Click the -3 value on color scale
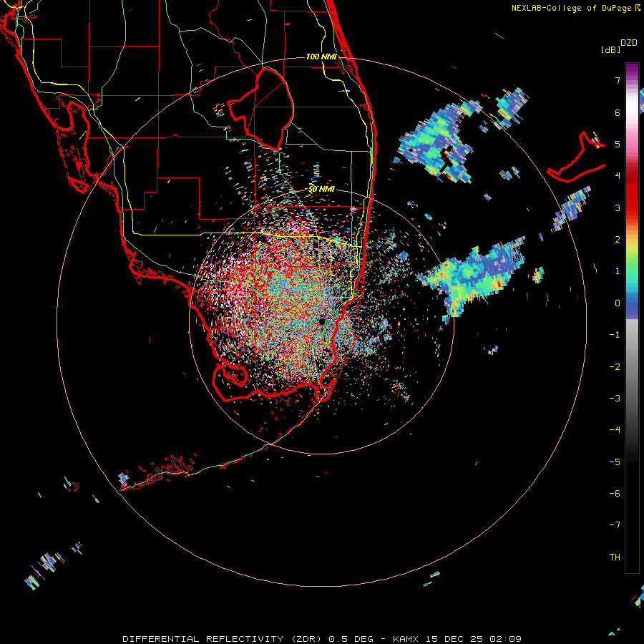The height and width of the screenshot is (644, 644). (x=615, y=399)
